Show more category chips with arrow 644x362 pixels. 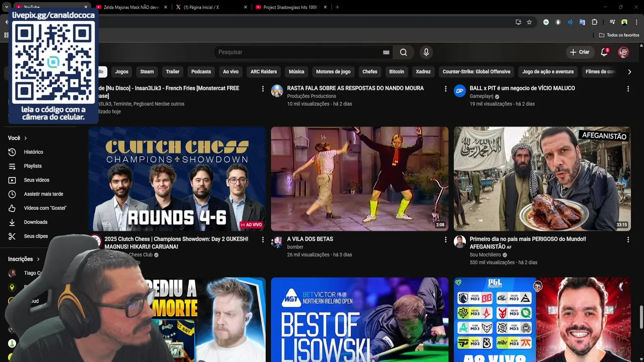[x=629, y=72]
